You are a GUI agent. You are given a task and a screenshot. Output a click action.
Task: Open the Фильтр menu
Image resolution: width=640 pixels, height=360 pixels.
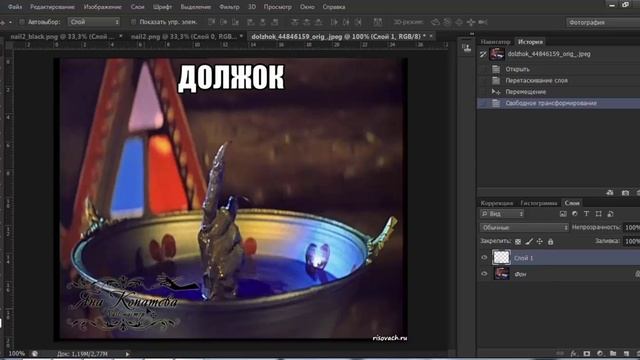tap(229, 7)
